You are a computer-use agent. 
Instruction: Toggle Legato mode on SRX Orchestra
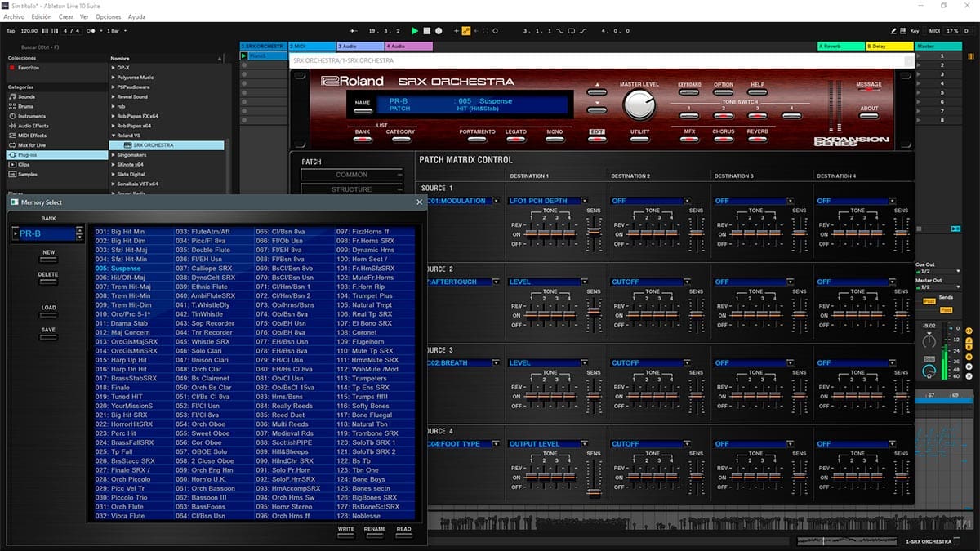point(515,138)
